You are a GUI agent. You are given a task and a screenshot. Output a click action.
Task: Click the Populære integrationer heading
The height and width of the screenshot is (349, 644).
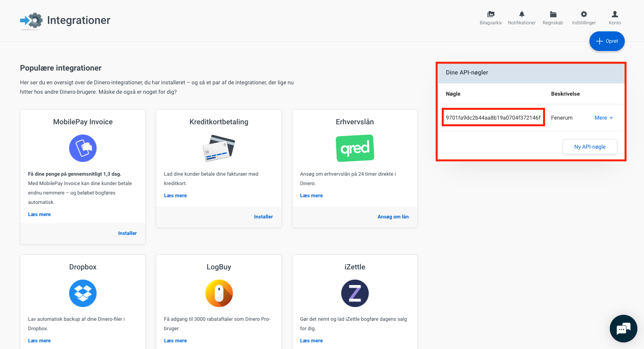click(x=61, y=68)
